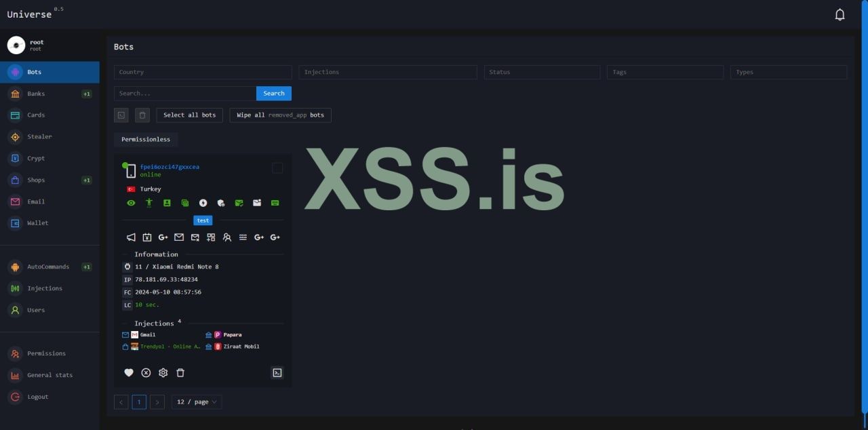Open the terminal console icon beside Ziraat Mobil
The image size is (868, 430).
coord(277,372)
